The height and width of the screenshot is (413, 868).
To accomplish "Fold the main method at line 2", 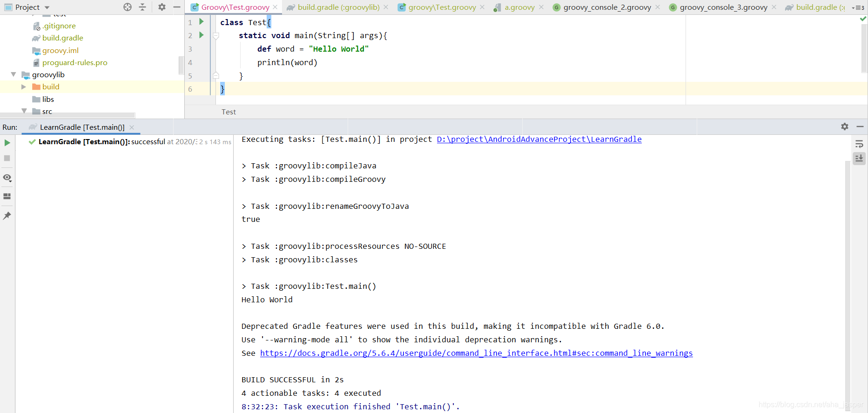I will tap(216, 36).
